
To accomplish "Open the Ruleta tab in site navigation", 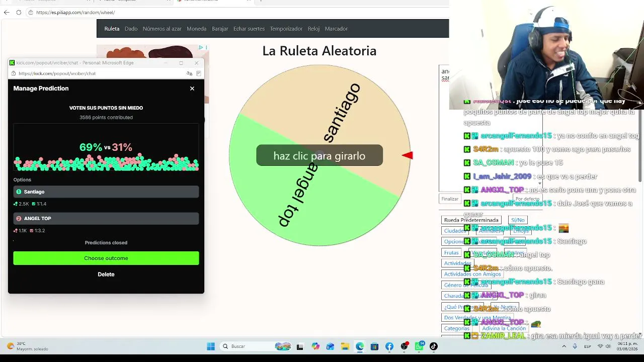I will click(112, 29).
